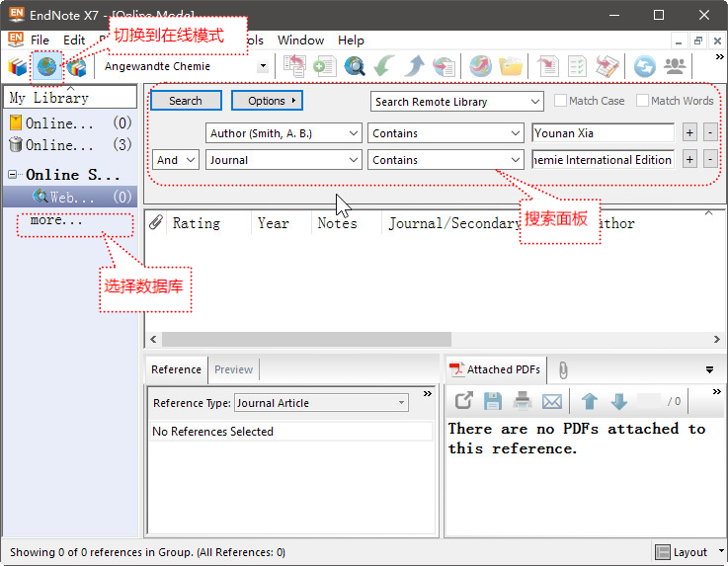The width and height of the screenshot is (728, 566).
Task: Open Edit menu
Action: (74, 40)
